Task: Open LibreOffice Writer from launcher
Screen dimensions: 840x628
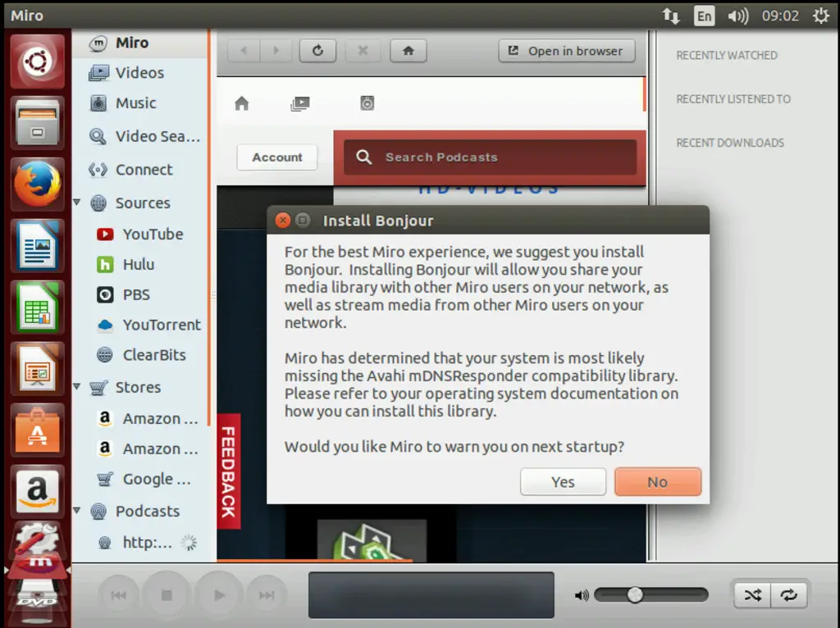Action: pyautogui.click(x=37, y=246)
